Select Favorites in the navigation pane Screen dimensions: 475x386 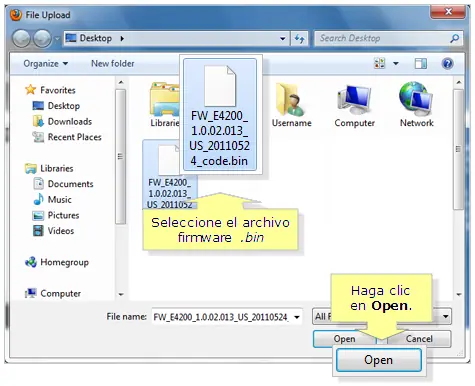pos(58,90)
